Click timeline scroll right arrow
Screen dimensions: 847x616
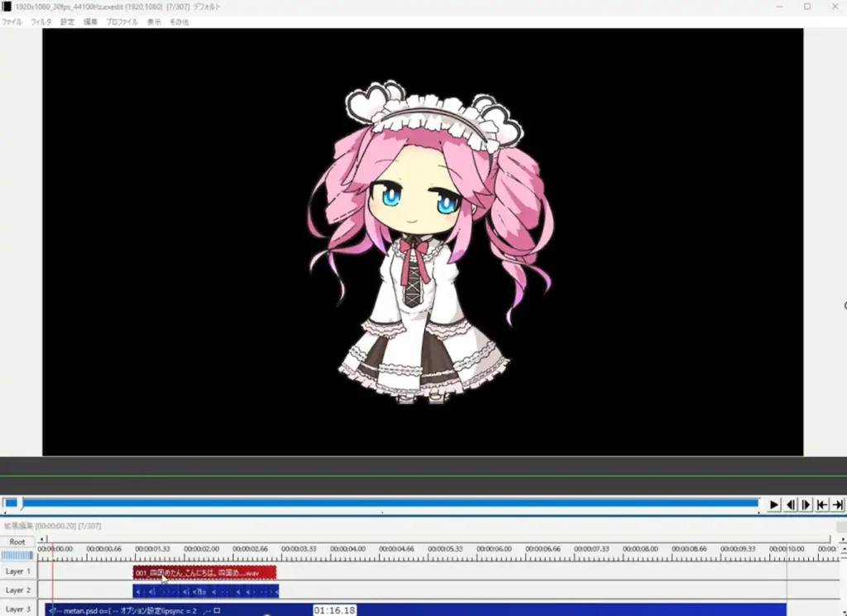842,539
